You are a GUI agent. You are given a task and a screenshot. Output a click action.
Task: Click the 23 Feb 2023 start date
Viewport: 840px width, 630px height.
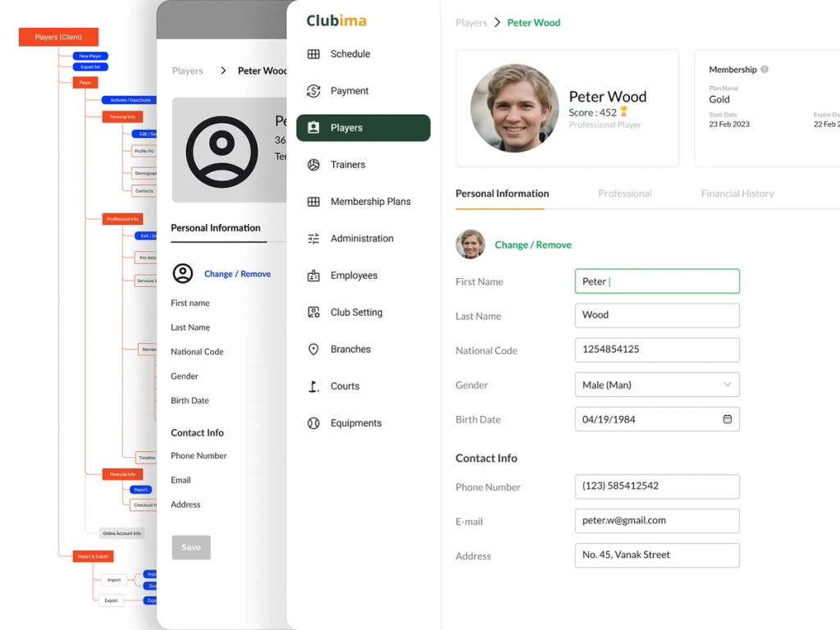tap(729, 125)
